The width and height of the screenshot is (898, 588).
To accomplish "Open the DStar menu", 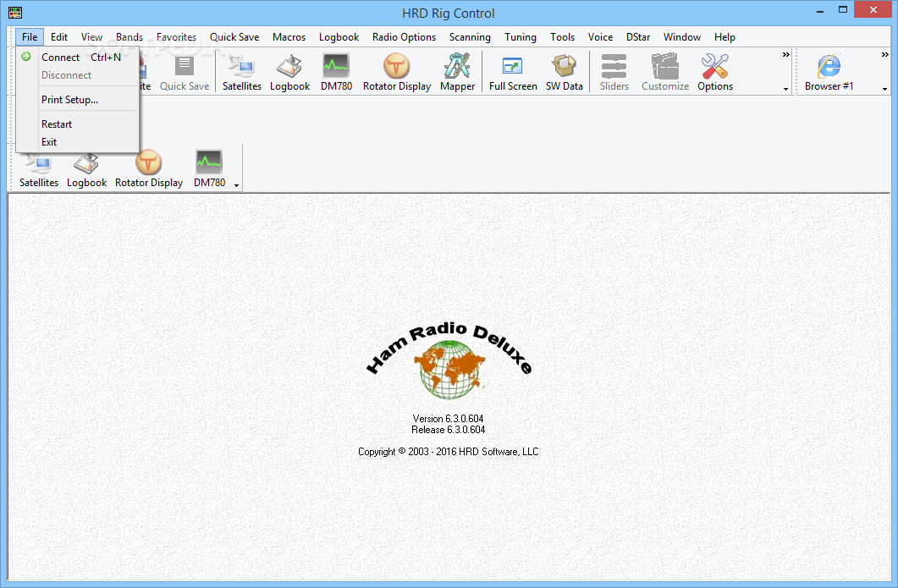I will [638, 37].
